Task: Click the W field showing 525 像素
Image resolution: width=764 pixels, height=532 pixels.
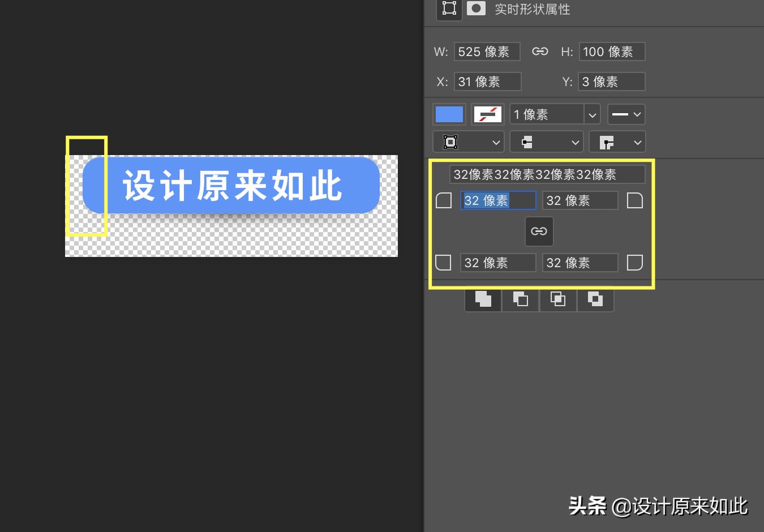Action: (x=487, y=52)
